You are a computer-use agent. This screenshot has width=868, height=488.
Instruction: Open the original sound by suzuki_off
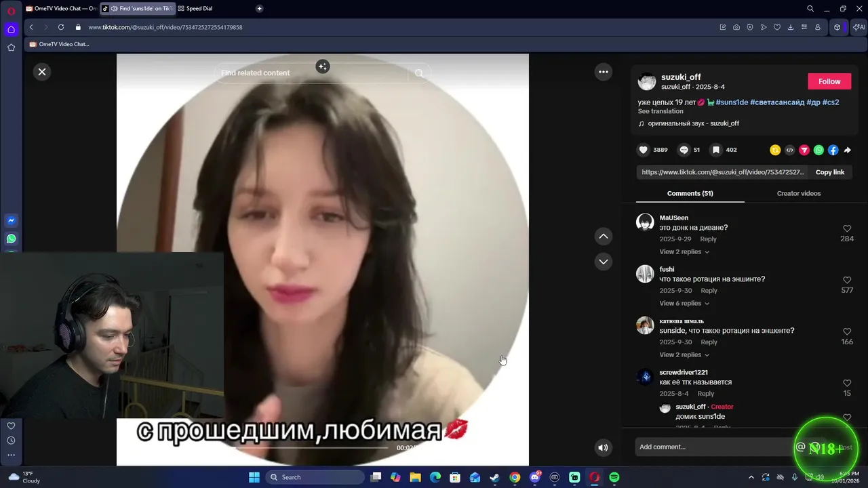[688, 123]
